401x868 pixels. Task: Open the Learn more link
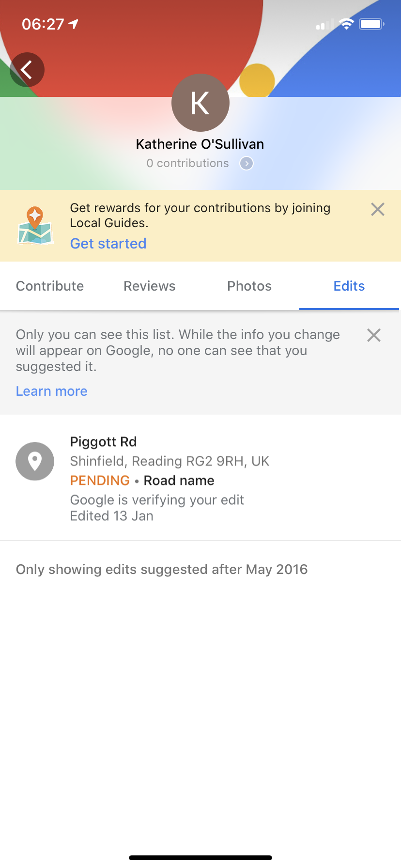(x=52, y=391)
